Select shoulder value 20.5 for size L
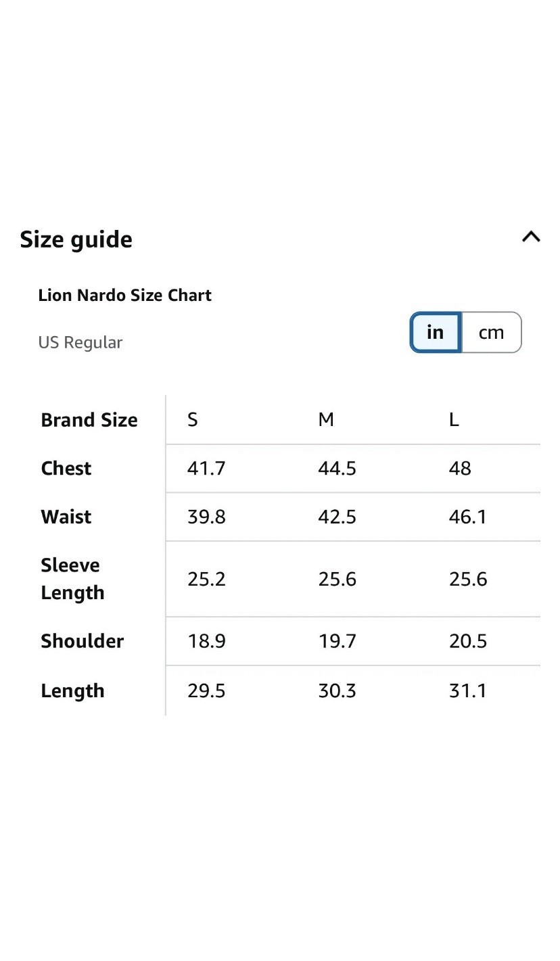This screenshot has height=961, width=560. pyautogui.click(x=468, y=641)
